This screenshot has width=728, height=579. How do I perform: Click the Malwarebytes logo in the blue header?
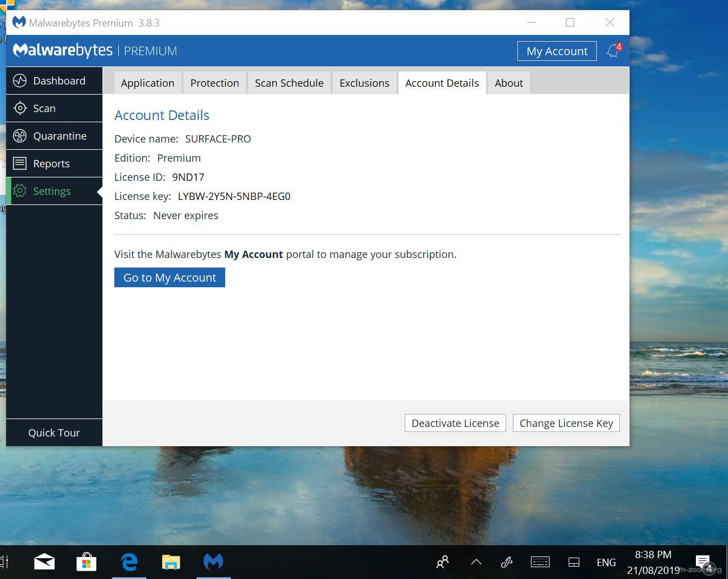62,50
